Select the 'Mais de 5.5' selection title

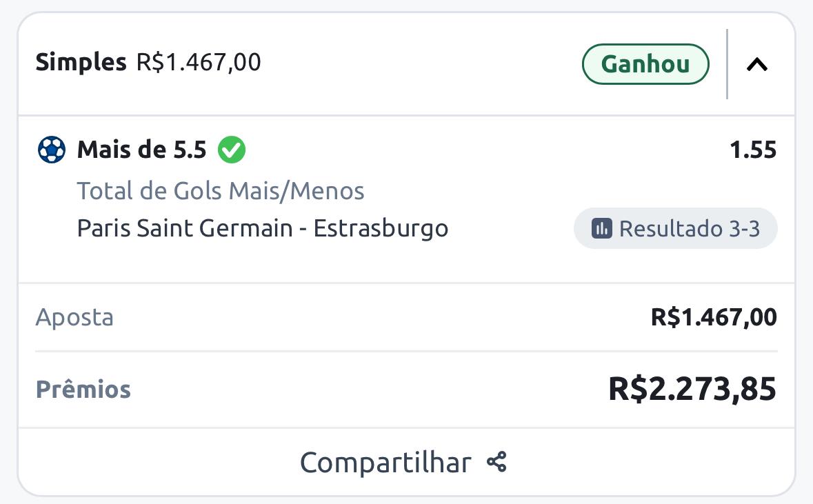tap(141, 150)
